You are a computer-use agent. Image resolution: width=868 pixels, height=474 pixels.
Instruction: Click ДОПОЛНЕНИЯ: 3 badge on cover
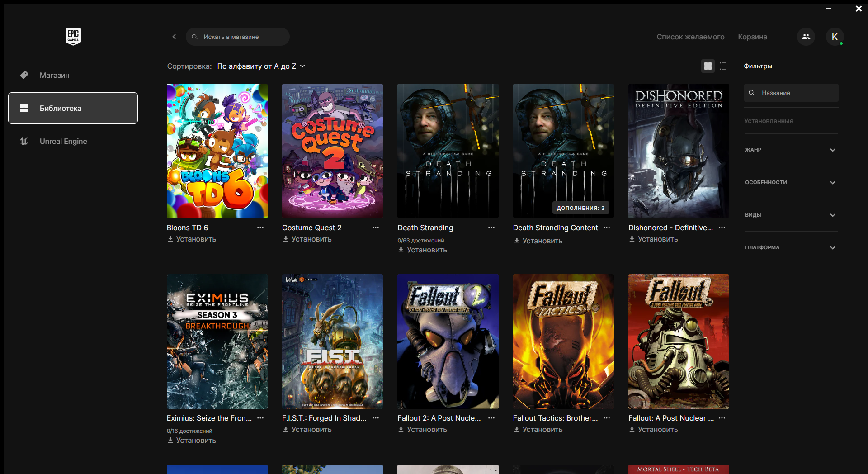tap(580, 208)
